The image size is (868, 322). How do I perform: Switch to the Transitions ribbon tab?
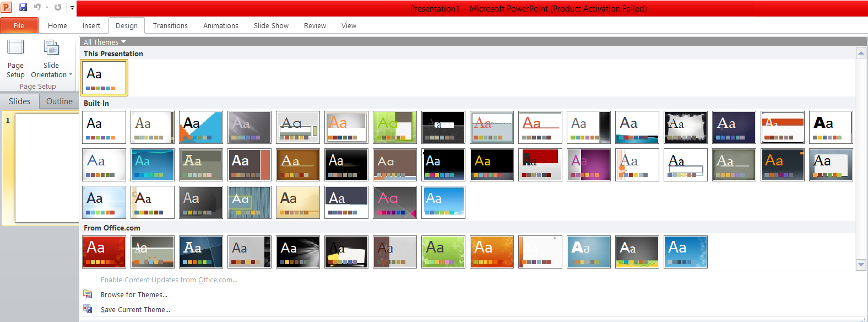pyautogui.click(x=170, y=25)
